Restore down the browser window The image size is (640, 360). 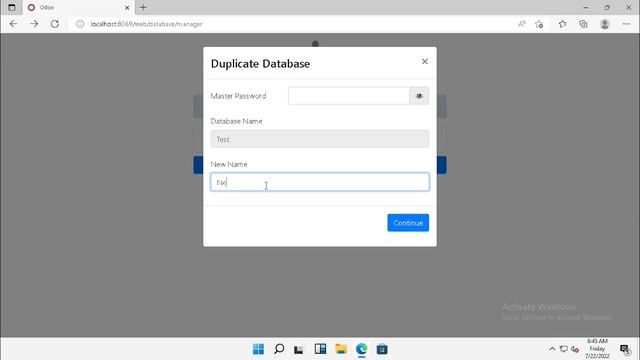click(607, 7)
